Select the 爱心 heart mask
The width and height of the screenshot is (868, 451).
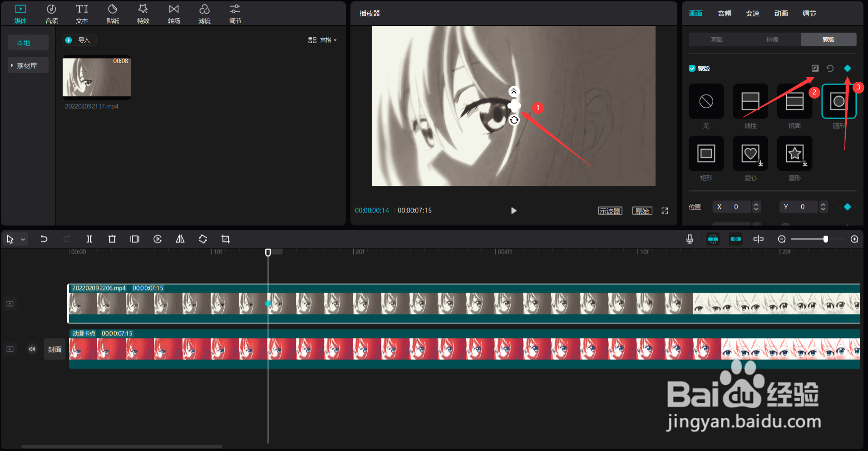pos(750,154)
